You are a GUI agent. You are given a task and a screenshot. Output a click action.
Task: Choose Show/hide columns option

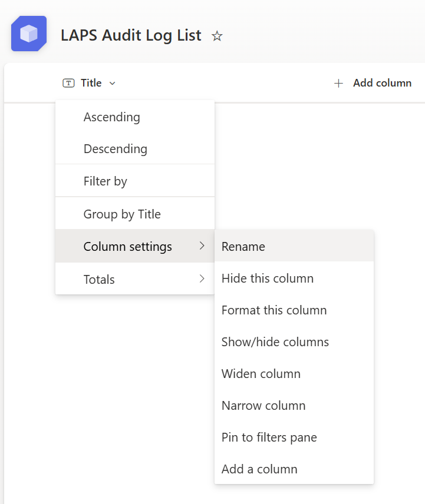275,342
